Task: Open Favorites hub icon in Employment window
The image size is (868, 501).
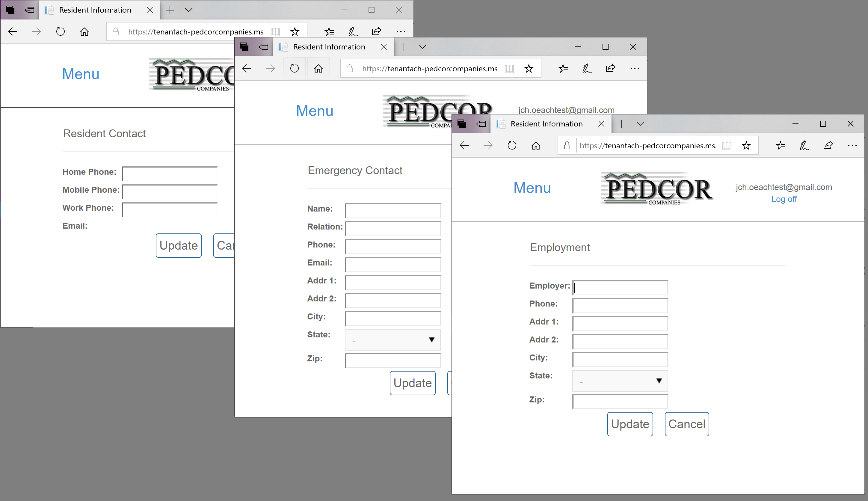Action: (781, 146)
